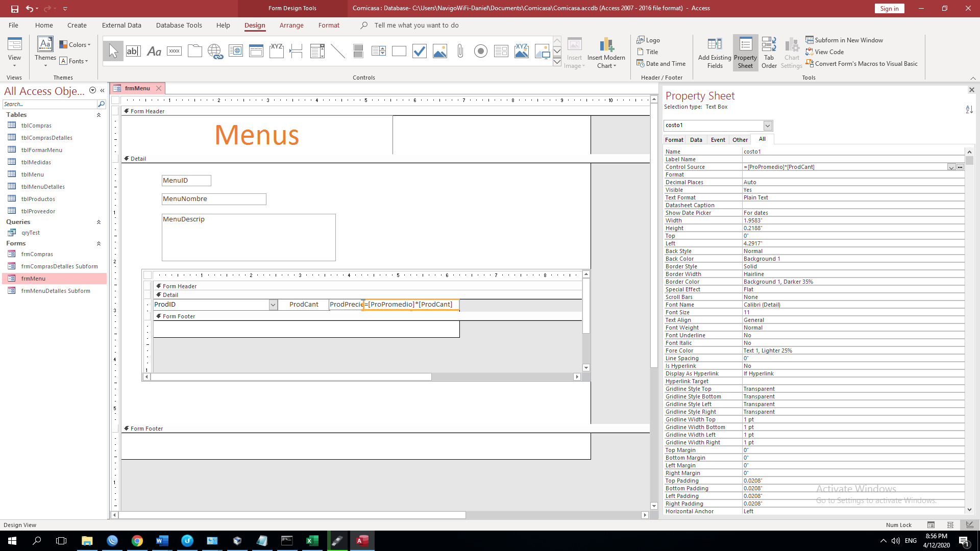Switch to Design View from status bar
The width and height of the screenshot is (980, 551).
969,525
